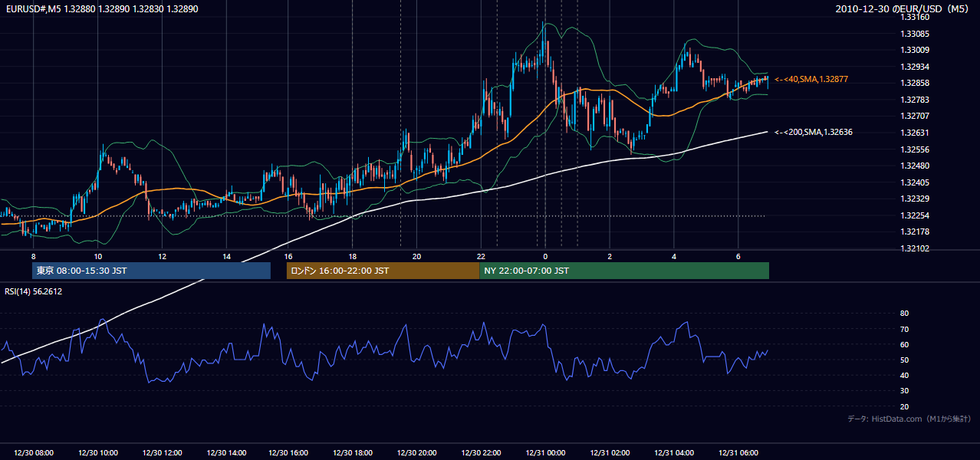Screen dimensions: 980x460
Task: Select the NY 22:00-07:00 JST session bar
Action: point(624,271)
